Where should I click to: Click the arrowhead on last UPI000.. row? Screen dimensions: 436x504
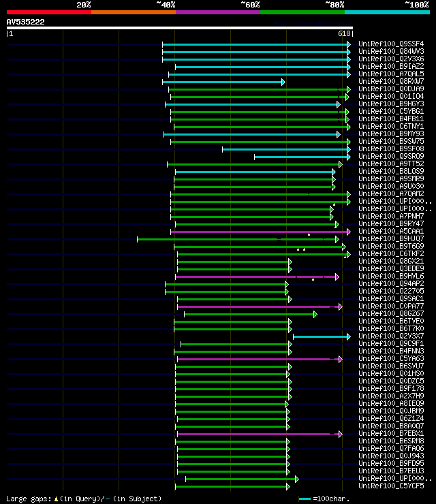297,479
